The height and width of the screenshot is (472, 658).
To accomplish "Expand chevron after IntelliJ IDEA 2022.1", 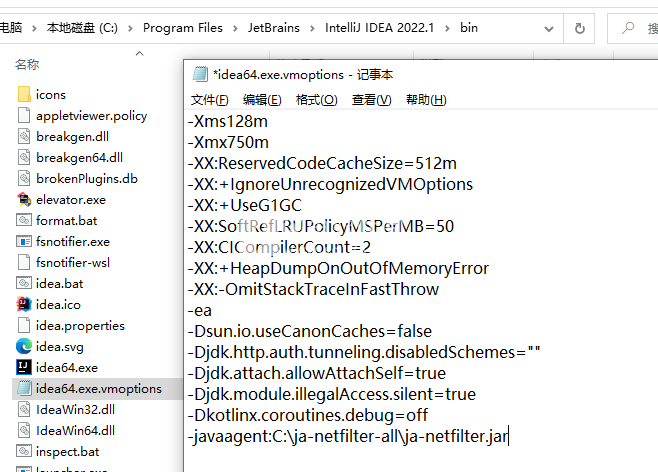I will coord(447,28).
